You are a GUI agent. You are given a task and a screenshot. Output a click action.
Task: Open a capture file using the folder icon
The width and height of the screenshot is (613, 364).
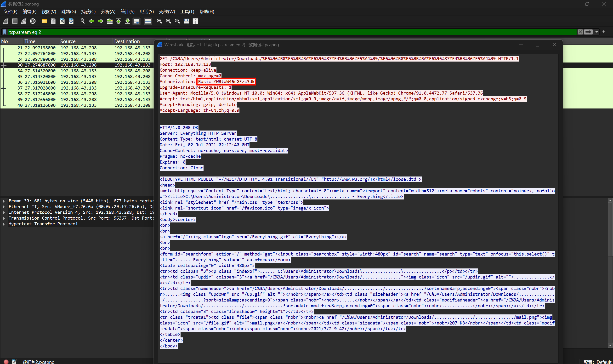pos(44,21)
